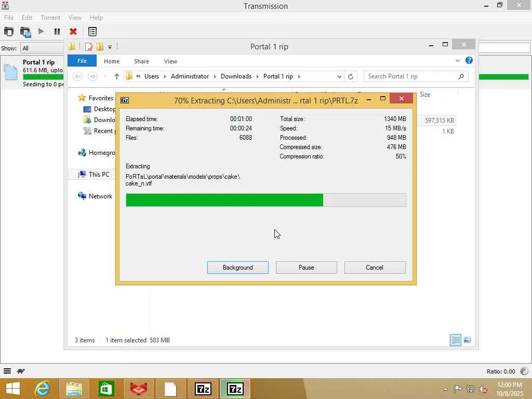This screenshot has width=532, height=399.
Task: Open Explorer File ribbon tab
Action: 82,61
